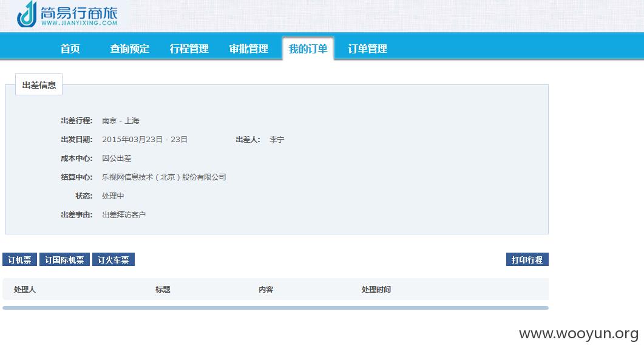Select the 我的订单 tab

(308, 49)
